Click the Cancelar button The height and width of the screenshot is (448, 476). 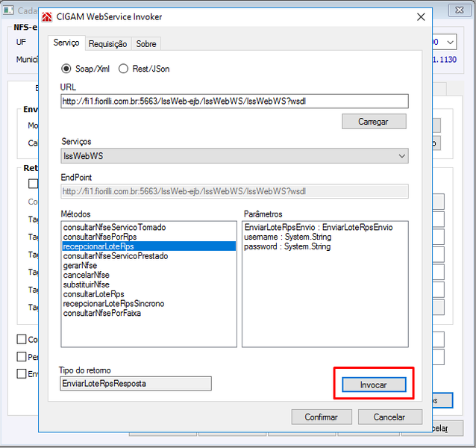click(389, 417)
